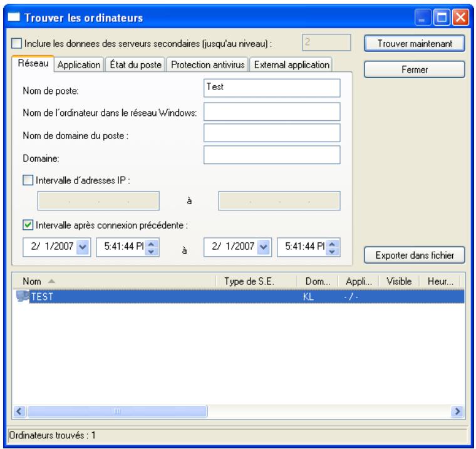Increase the start time spinner value
The height and width of the screenshot is (449, 476).
point(151,244)
